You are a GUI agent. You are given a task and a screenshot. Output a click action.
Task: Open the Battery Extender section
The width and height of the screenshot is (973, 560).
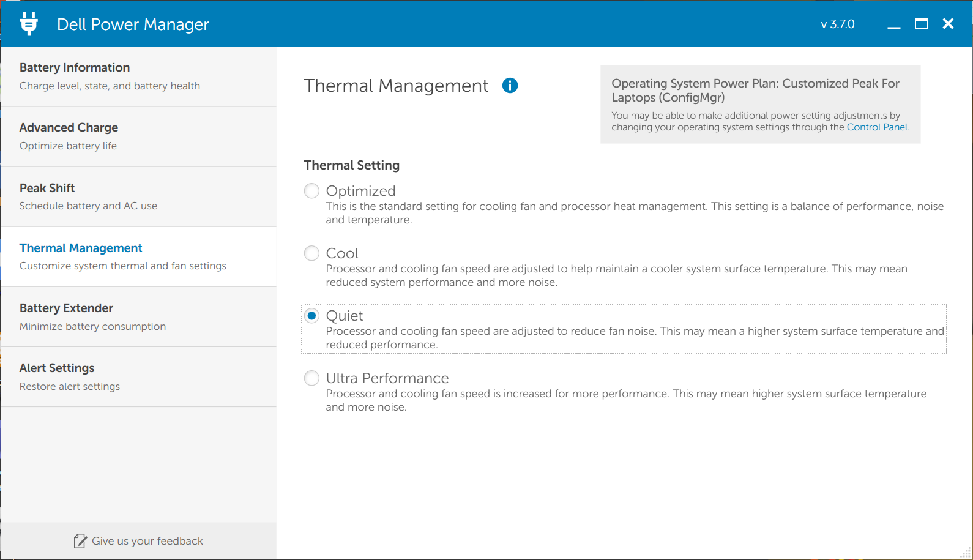click(x=139, y=316)
